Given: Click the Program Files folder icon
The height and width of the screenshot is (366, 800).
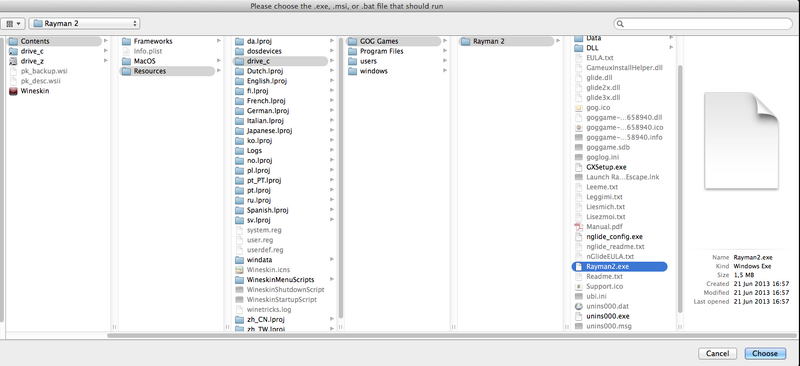Looking at the screenshot, I should (x=353, y=51).
